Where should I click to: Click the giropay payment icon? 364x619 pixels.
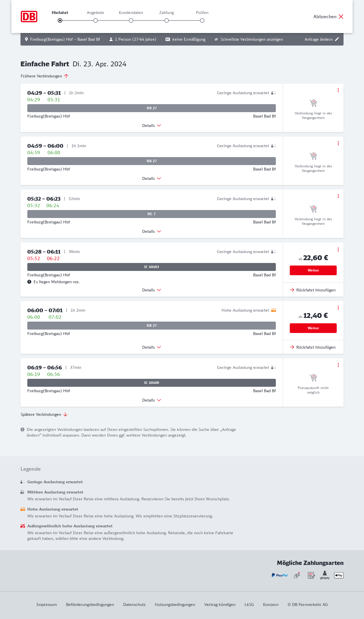click(325, 575)
